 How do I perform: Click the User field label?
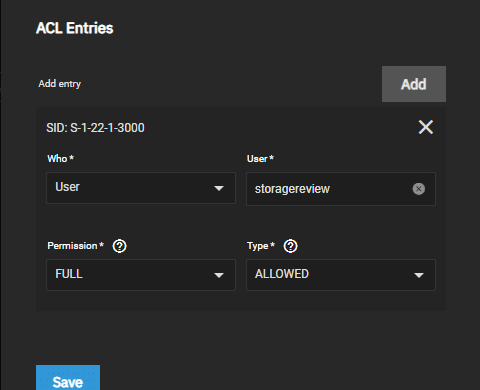click(x=260, y=159)
